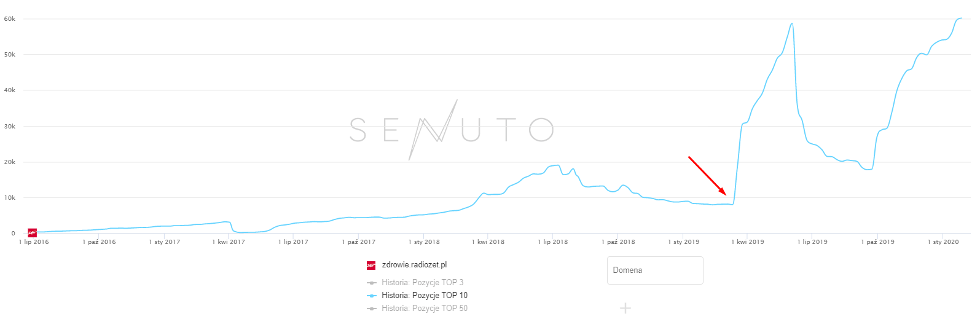The image size is (980, 319).
Task: Hide the Historia: Pozycje TOP 10 series
Action: 424,296
